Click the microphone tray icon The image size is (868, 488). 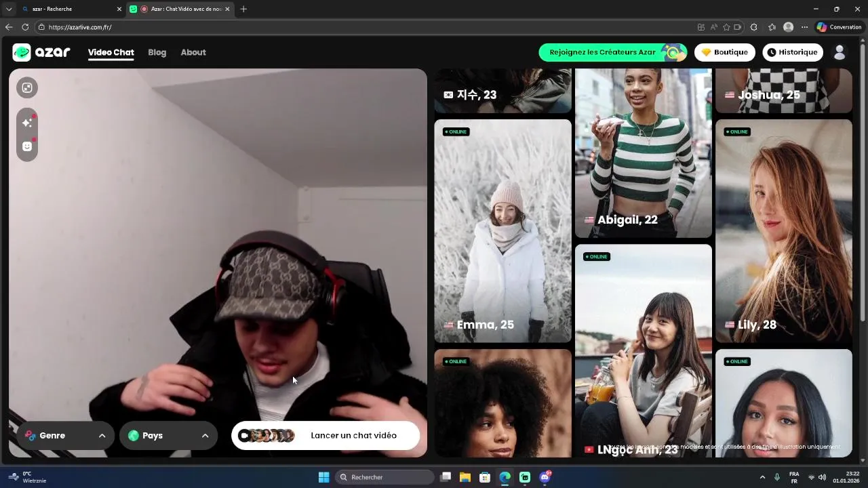pyautogui.click(x=777, y=477)
